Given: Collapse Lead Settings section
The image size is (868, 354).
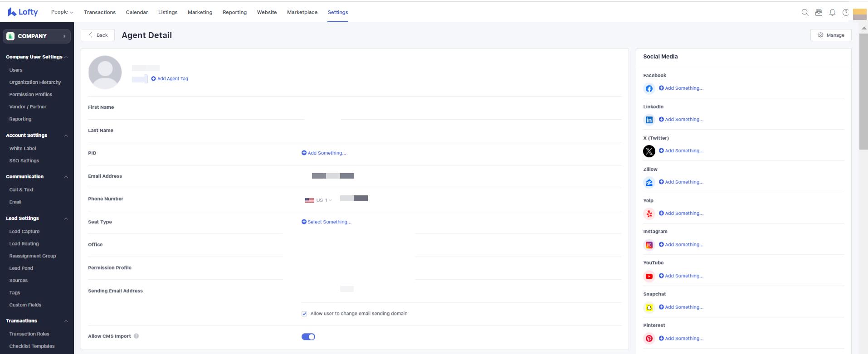Looking at the screenshot, I should (66, 218).
